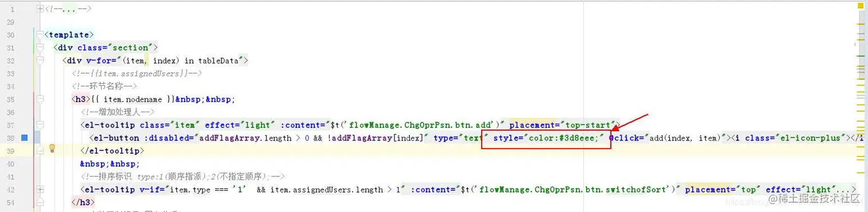This screenshot has width=868, height=212.
Task: Click the 增加处理人 comment on line 36
Action: click(x=118, y=112)
